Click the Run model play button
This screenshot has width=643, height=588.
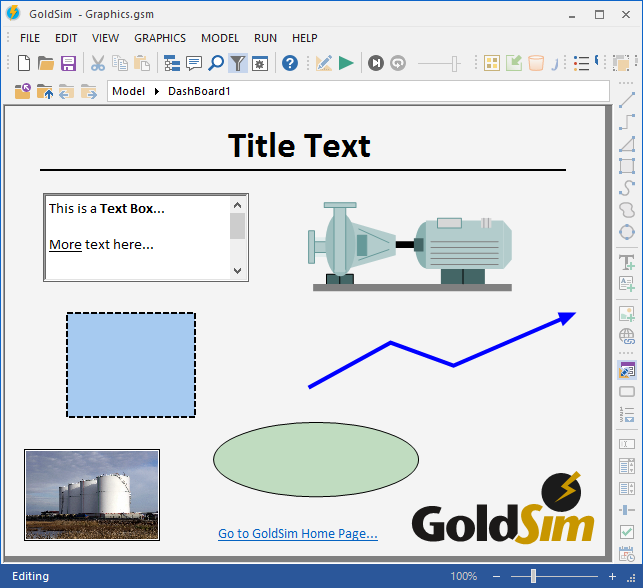346,63
